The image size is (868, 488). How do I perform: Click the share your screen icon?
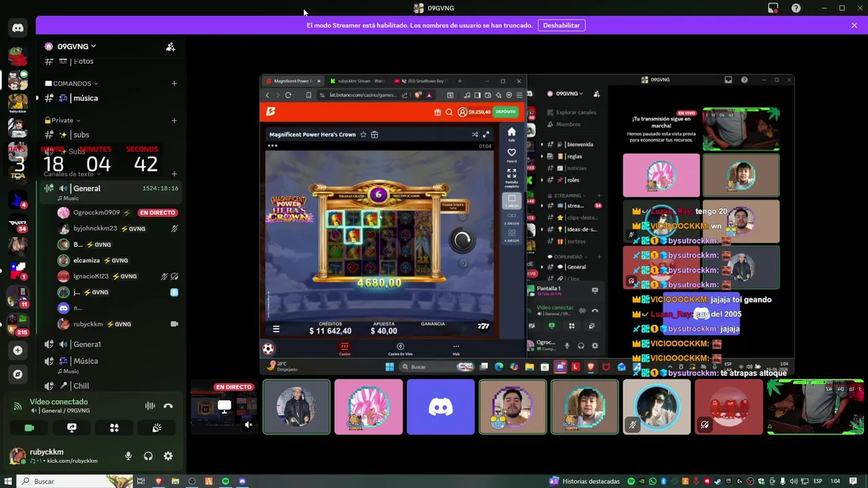pos(72,428)
